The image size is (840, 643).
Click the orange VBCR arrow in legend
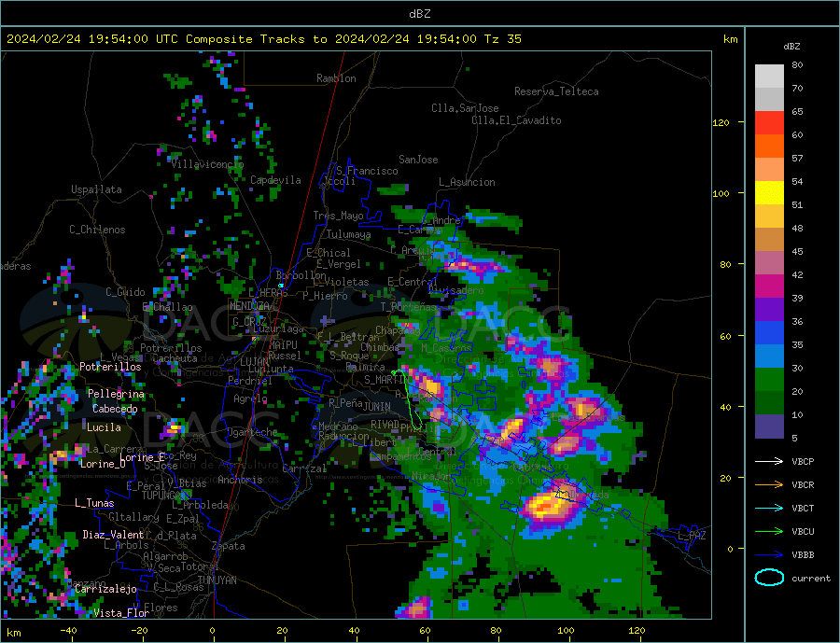769,485
